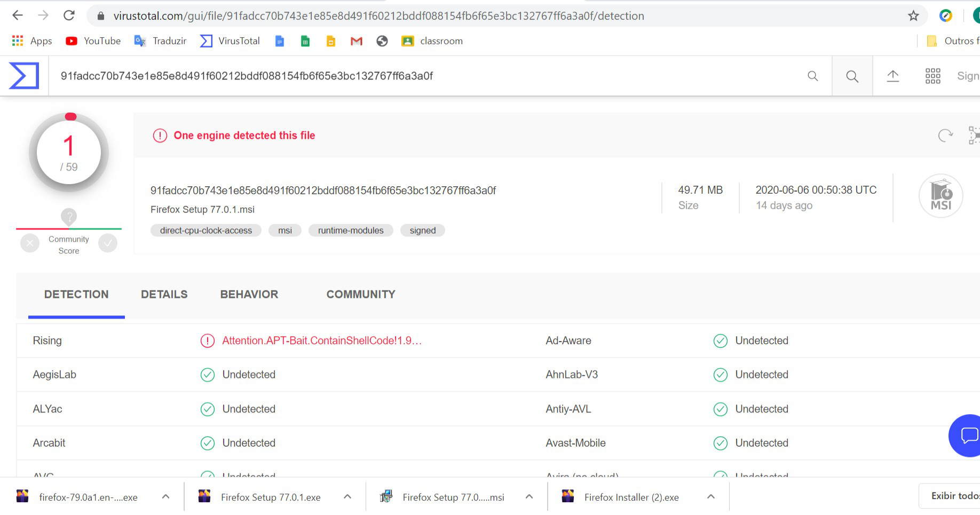
Task: Bookmark this page with the star
Action: pos(913,16)
